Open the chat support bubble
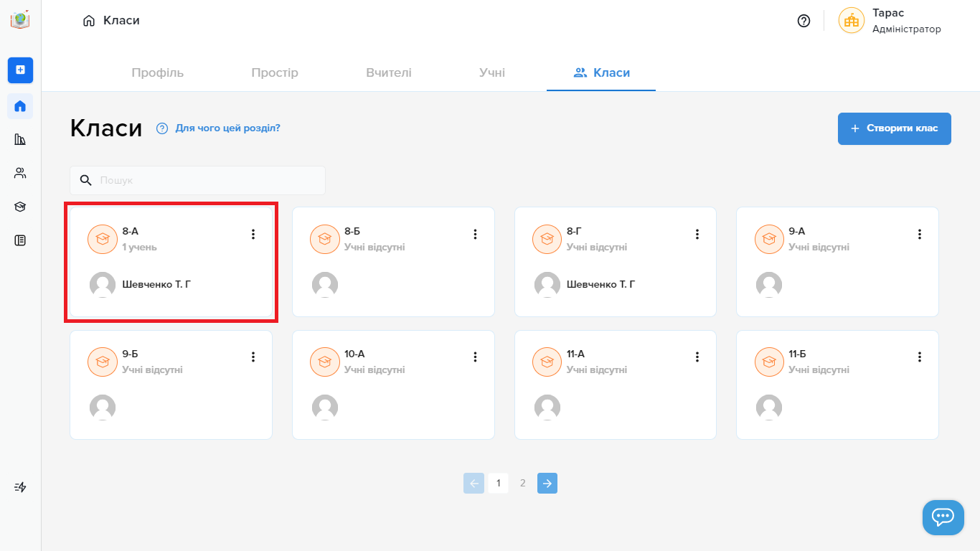 point(943,517)
